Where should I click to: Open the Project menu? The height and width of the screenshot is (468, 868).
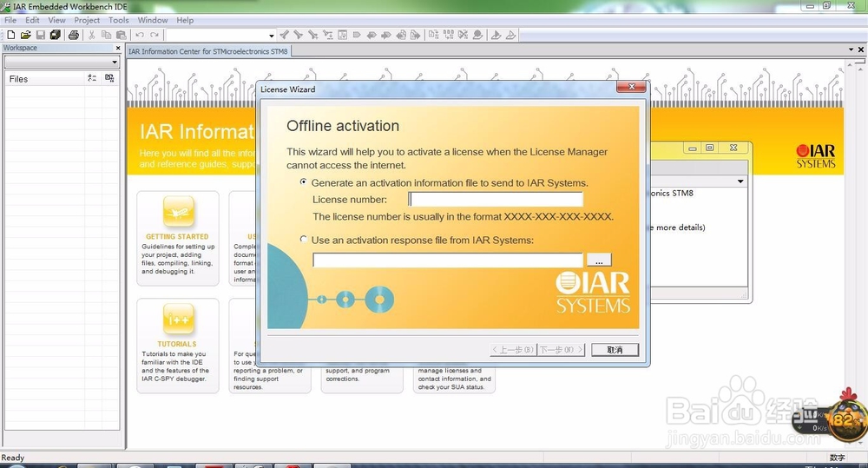[x=87, y=20]
